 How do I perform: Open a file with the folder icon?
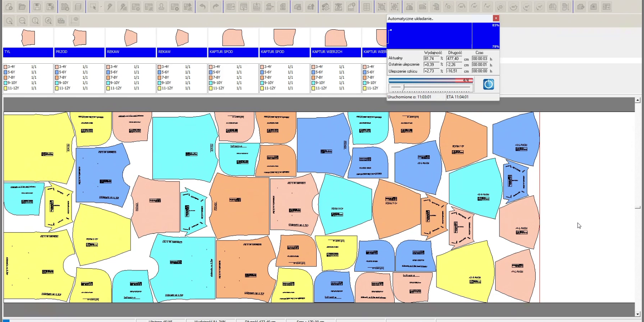coord(22,7)
